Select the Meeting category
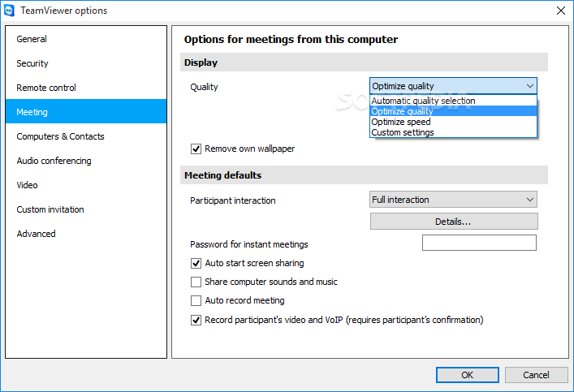This screenshot has height=392, width=574. (x=86, y=112)
